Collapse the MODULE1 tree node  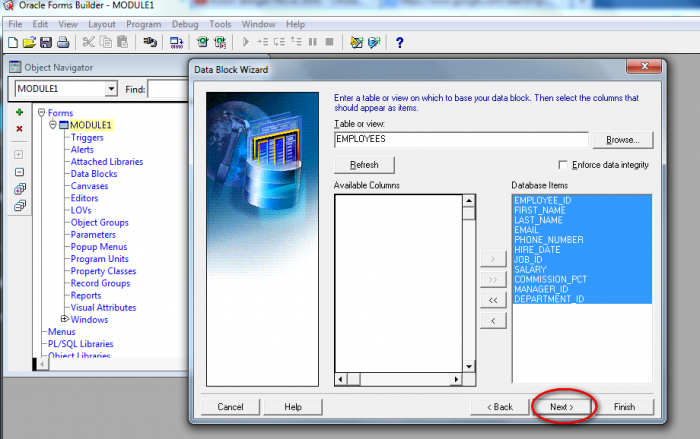click(x=53, y=124)
